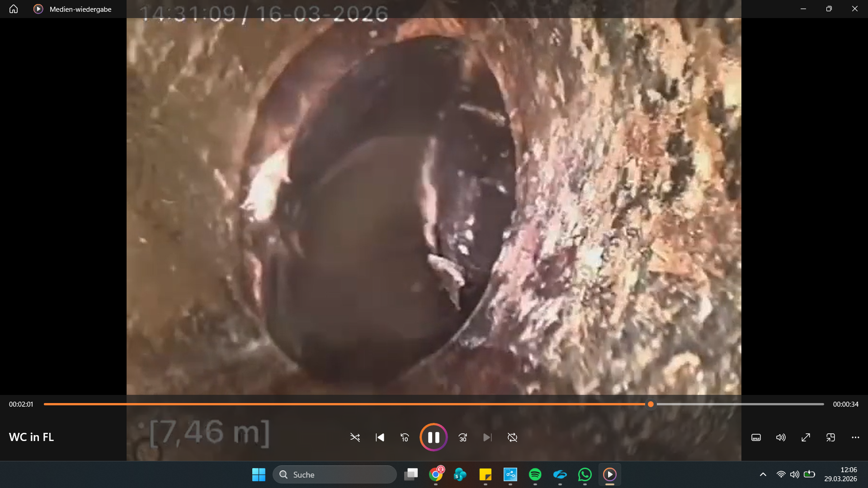Go to the Medien-wiedergabe home screen
The width and height of the screenshot is (868, 488).
pos(13,9)
